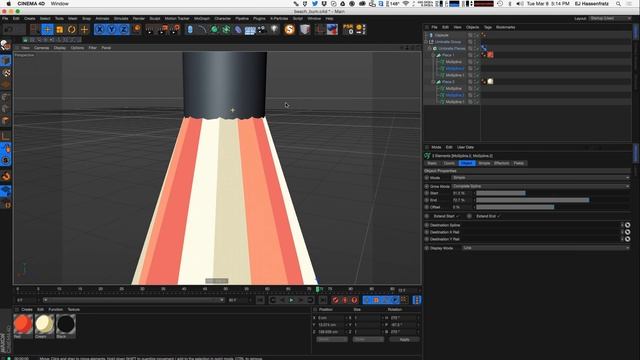Open the Simulate menu
640x360 pixels.
pos(121,18)
